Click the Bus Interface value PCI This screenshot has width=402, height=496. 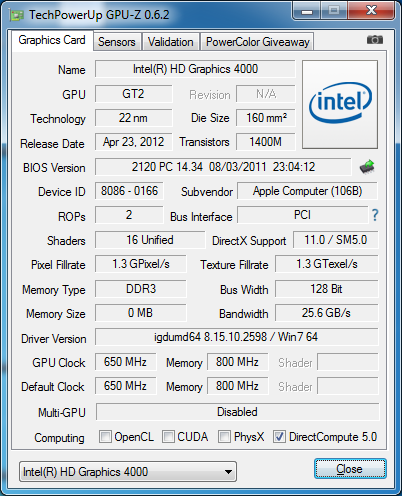(x=302, y=215)
